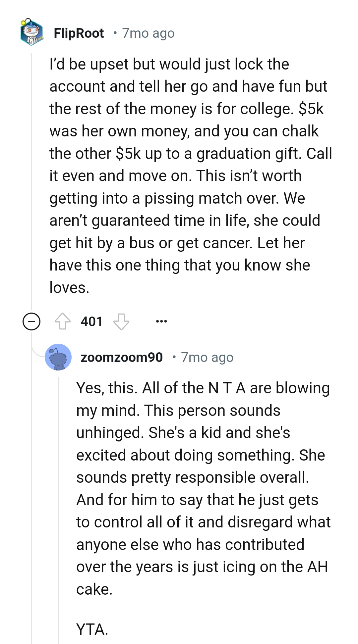
Task: Tap zoomzoom90's default avatar
Action: (58, 357)
